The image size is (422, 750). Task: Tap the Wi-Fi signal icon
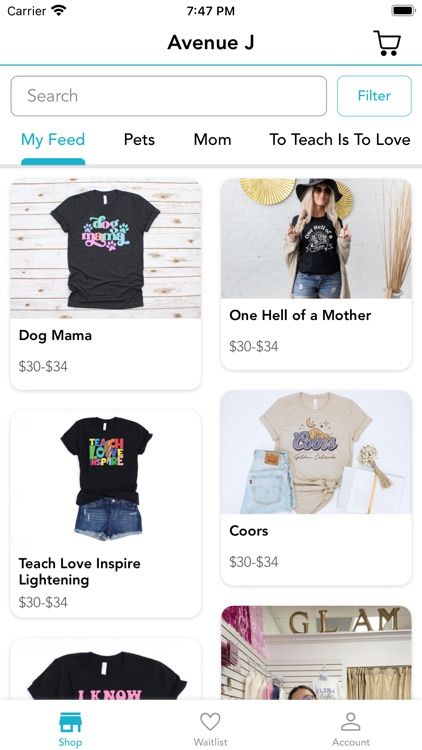coord(59,11)
